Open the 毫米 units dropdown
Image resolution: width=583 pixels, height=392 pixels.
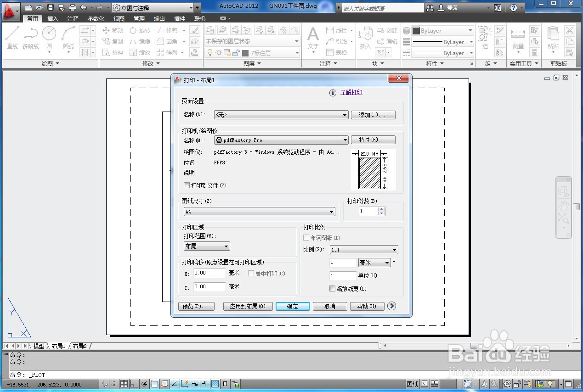click(x=374, y=263)
